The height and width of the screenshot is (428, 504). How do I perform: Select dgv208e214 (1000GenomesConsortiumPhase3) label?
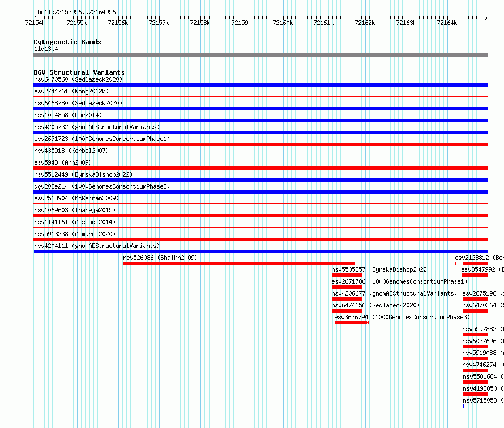point(102,186)
